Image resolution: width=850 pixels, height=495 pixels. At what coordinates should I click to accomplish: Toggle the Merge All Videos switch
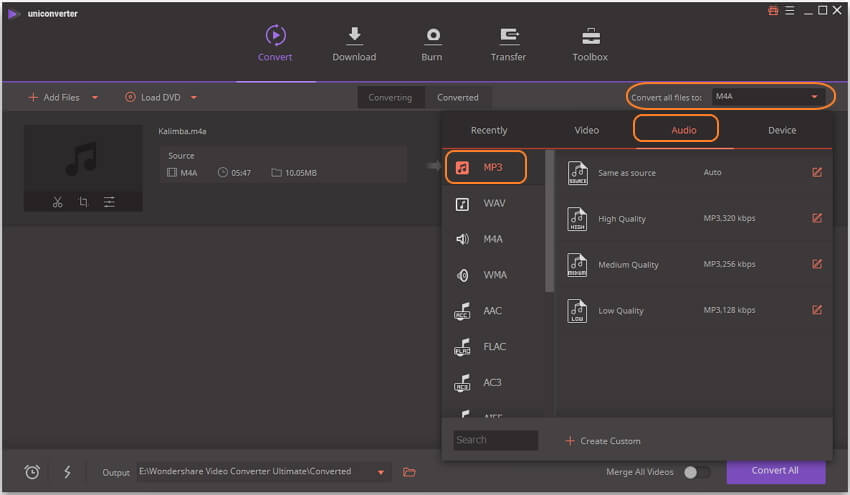pyautogui.click(x=697, y=472)
